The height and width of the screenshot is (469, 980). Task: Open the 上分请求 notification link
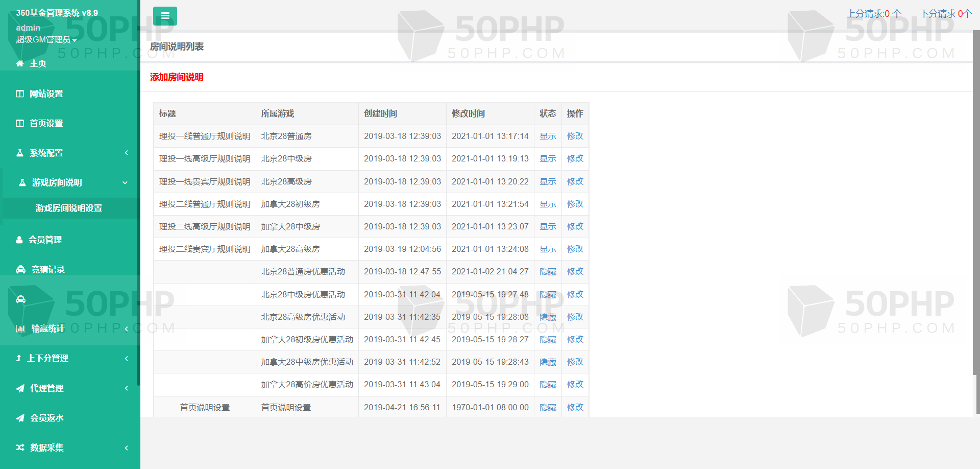(x=874, y=14)
